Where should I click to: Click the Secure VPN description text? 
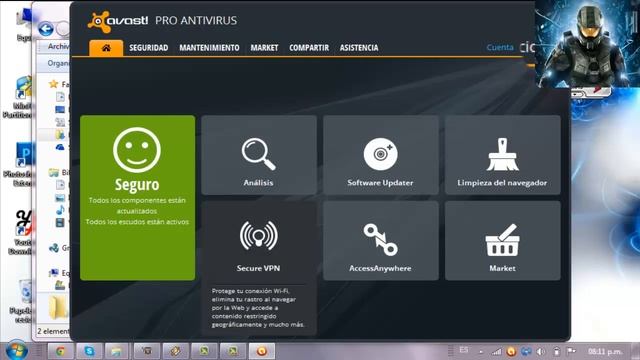[x=258, y=308]
